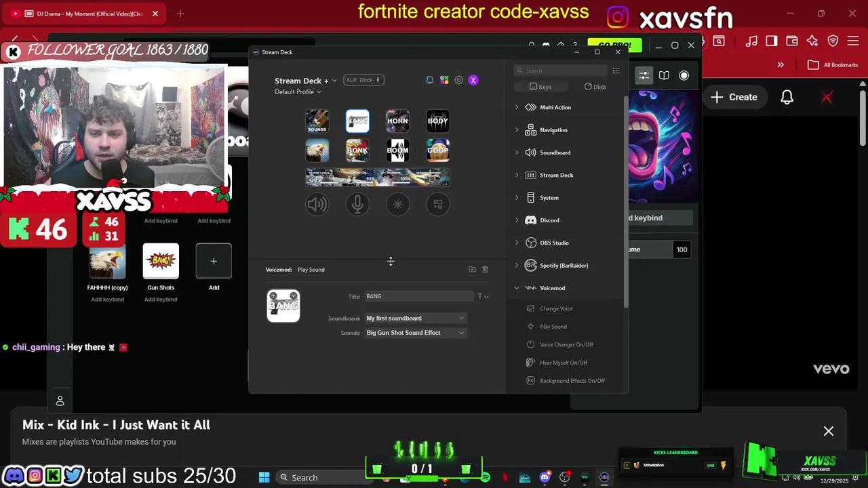Switch to the Keys tab
This screenshot has height=488, width=868.
pyautogui.click(x=540, y=87)
